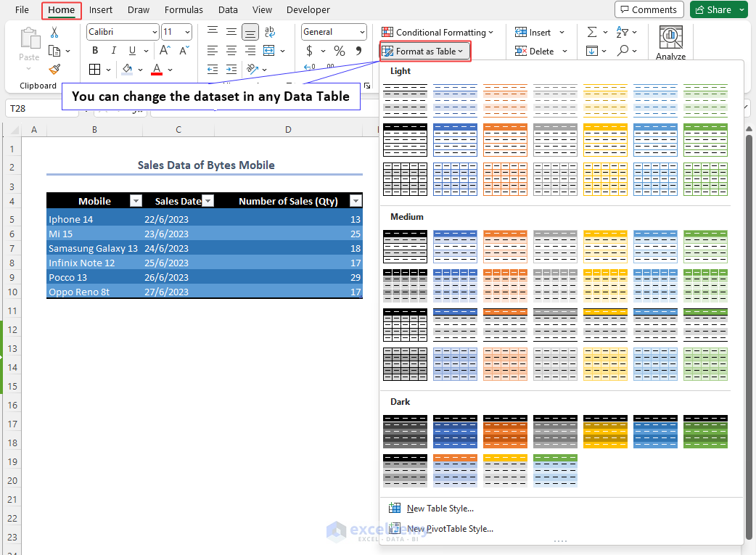Toggle the Sales Date column filter button
The height and width of the screenshot is (555, 756).
(x=208, y=201)
